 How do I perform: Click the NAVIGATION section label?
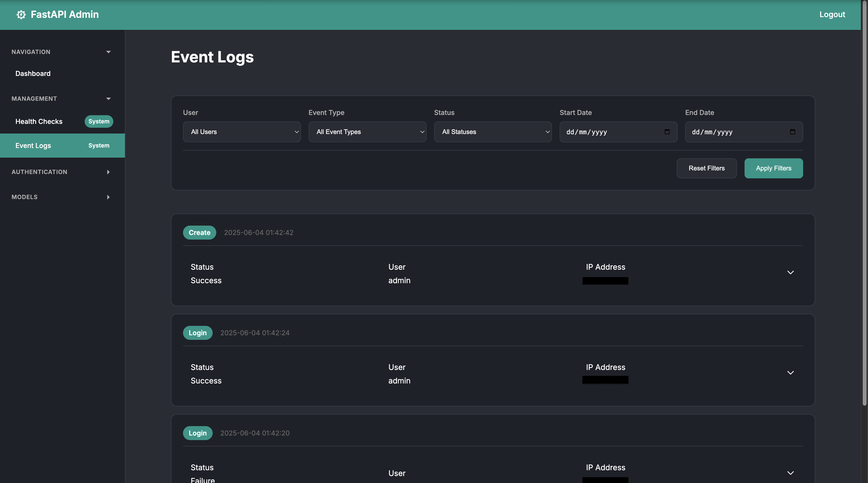31,52
